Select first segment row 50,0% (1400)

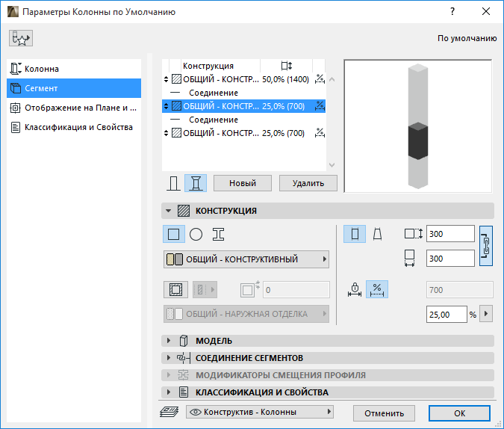tap(243, 79)
